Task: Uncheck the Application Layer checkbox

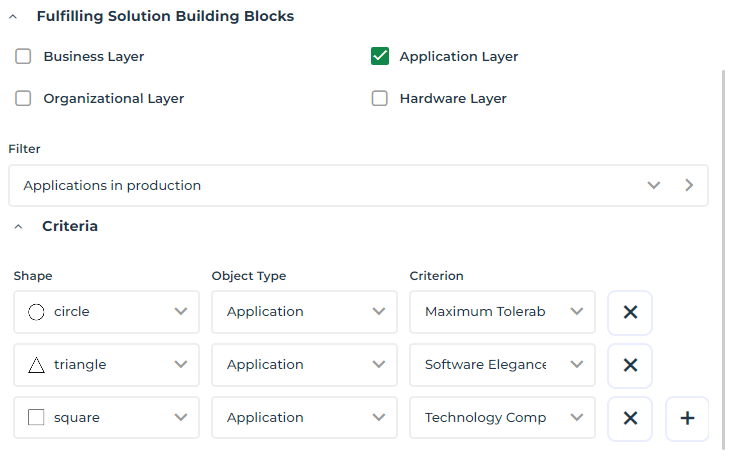Action: (379, 57)
